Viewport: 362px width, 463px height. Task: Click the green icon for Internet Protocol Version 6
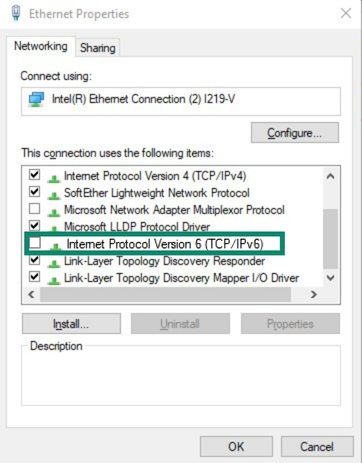[55, 246]
